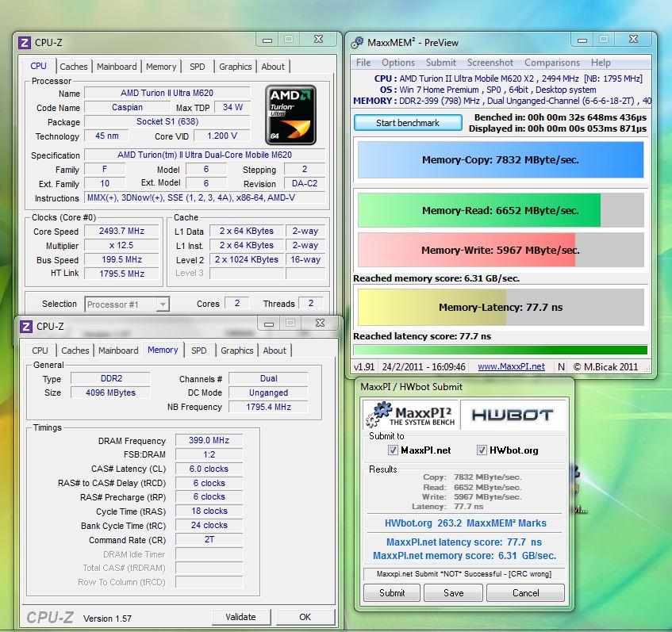This screenshot has width=672, height=632.
Task: Select SPD tab in top CPU-Z window
Action: click(197, 67)
